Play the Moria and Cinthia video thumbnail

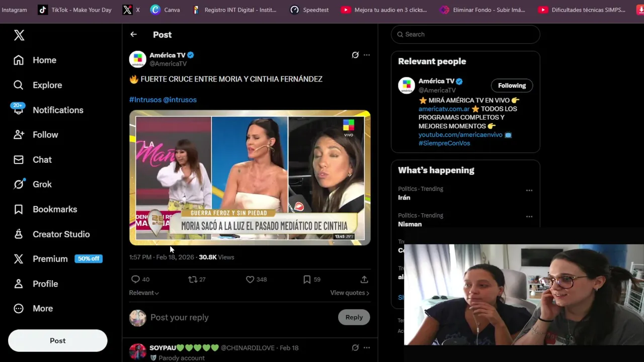pyautogui.click(x=250, y=177)
